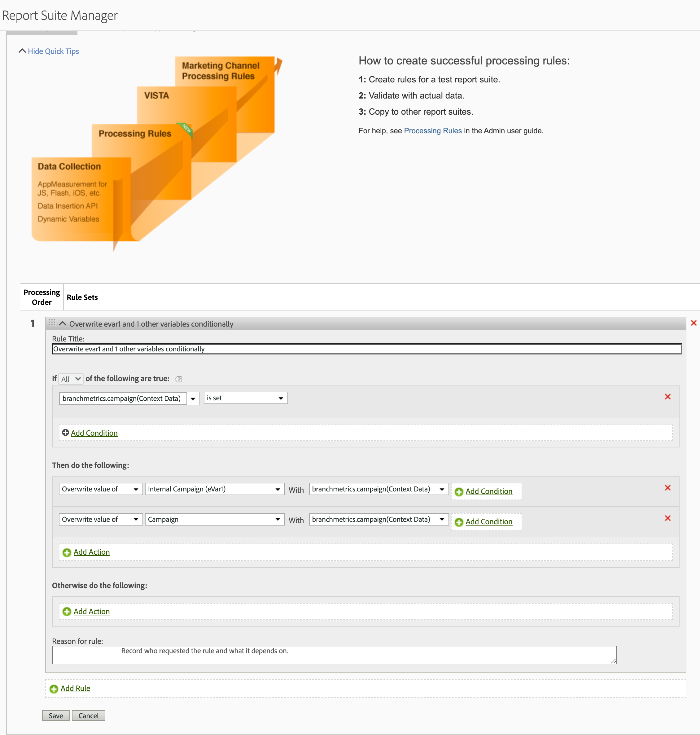Collapse the rule 1 header chevron

point(63,323)
